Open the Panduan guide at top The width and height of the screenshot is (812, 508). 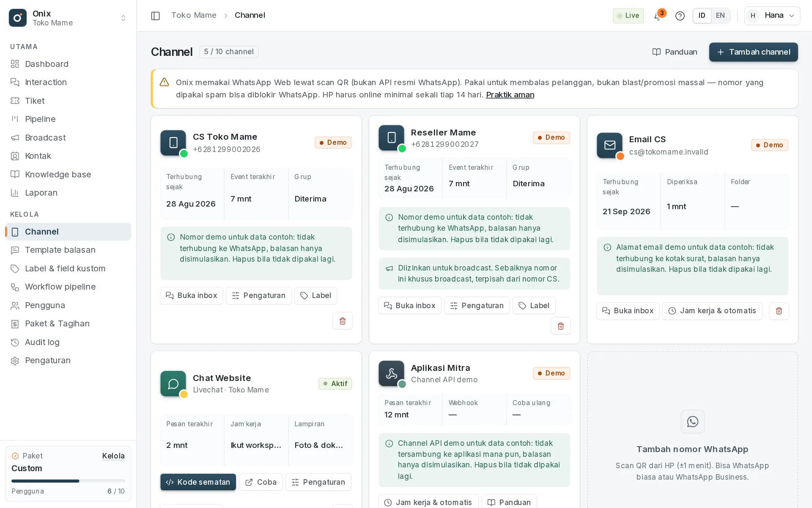click(675, 52)
